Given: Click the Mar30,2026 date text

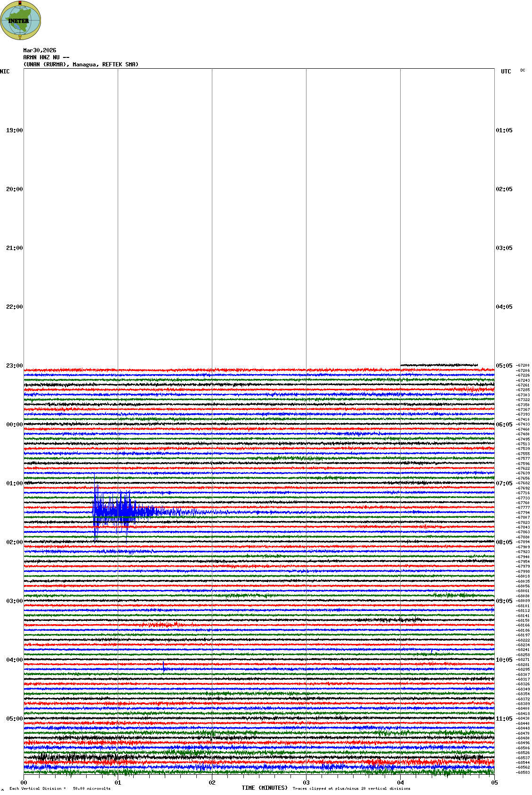Looking at the screenshot, I should click(40, 50).
